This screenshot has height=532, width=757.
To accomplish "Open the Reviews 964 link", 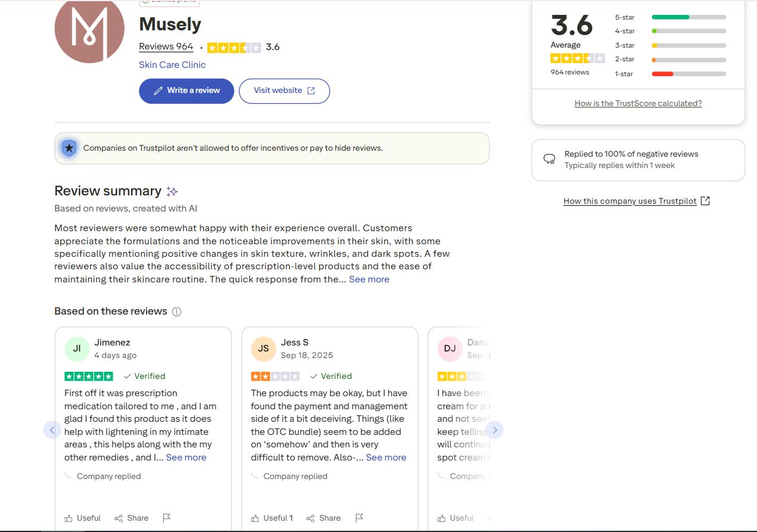I will pyautogui.click(x=166, y=46).
